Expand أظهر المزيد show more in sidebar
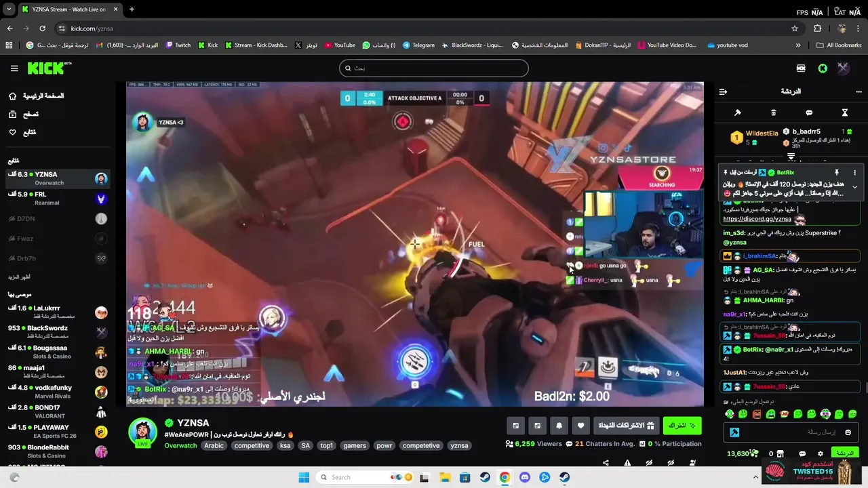 coord(19,277)
